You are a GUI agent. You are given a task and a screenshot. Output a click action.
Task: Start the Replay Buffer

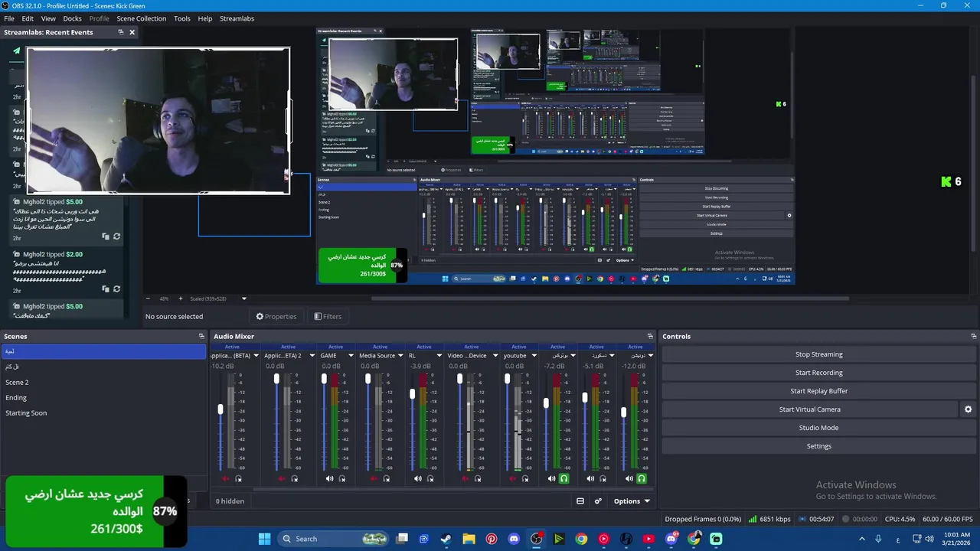[818, 391]
